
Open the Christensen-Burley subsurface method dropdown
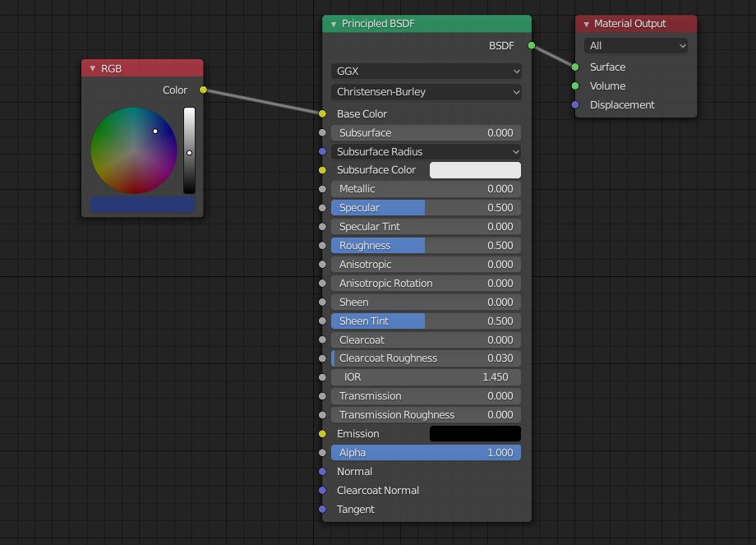(x=426, y=92)
